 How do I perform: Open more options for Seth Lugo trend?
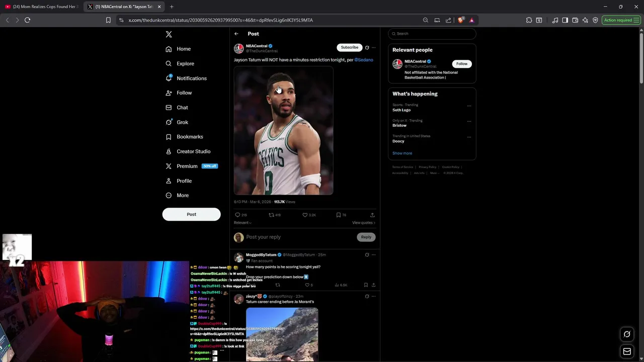pos(469,106)
